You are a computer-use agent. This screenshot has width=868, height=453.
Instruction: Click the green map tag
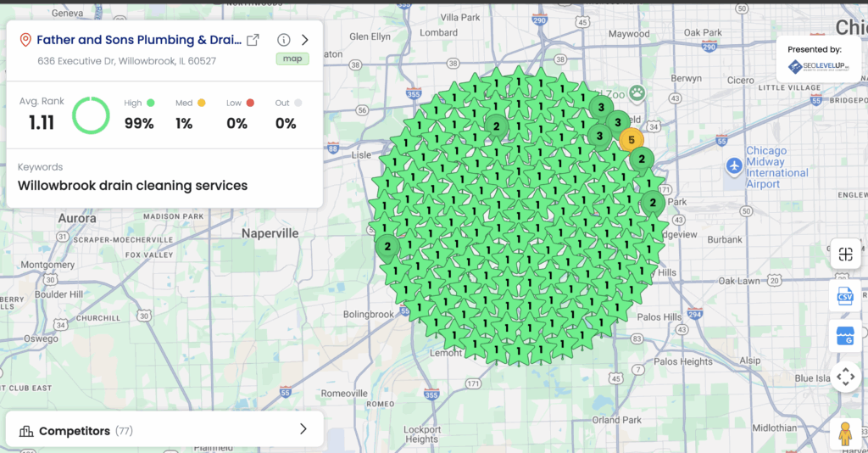point(292,59)
